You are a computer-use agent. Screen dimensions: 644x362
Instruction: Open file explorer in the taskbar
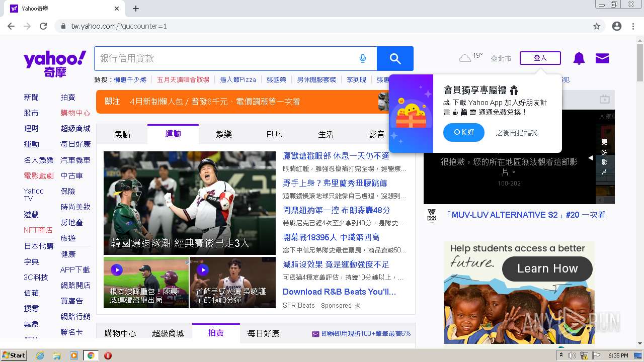tap(57, 355)
